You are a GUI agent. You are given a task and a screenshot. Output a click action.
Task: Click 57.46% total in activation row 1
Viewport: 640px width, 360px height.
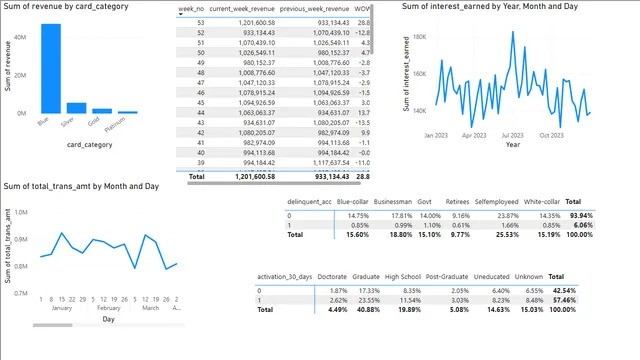point(564,300)
